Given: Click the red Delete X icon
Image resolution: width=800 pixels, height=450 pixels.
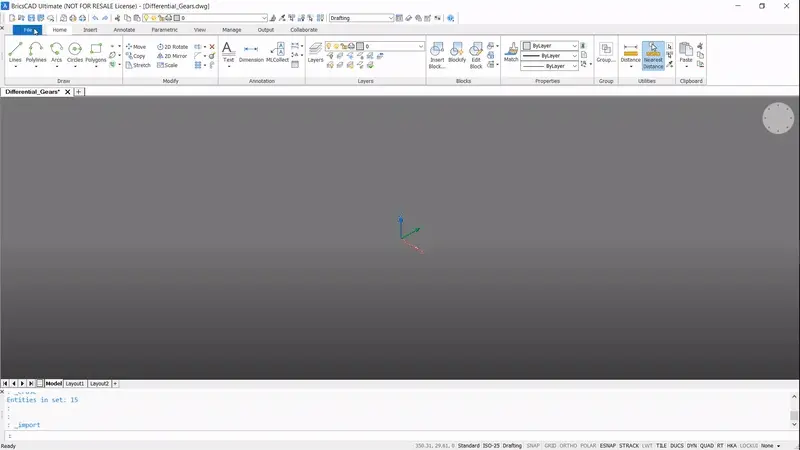Looking at the screenshot, I should click(212, 46).
